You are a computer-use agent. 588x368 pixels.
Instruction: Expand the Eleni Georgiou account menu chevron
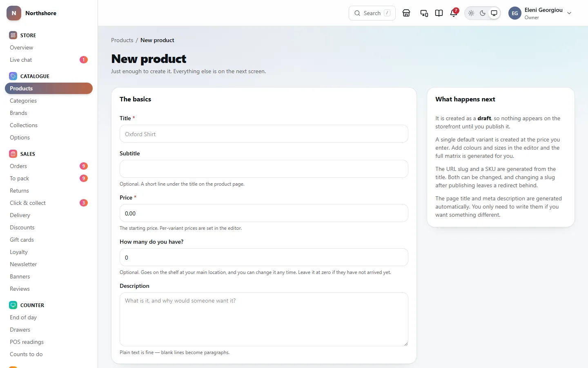[x=569, y=13]
